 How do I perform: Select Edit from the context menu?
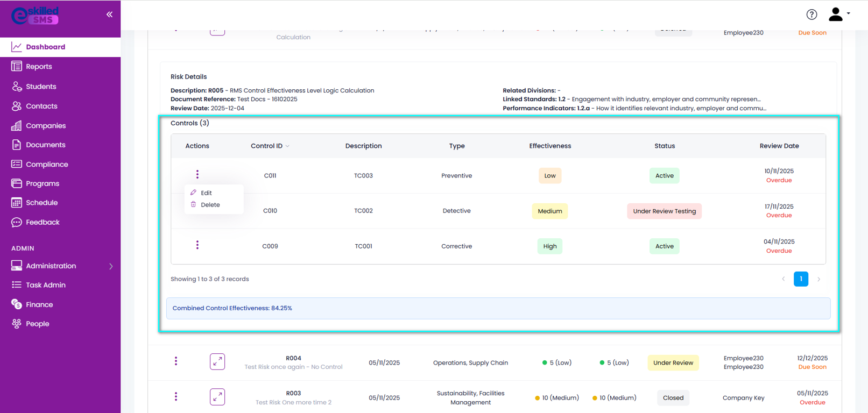pos(206,193)
